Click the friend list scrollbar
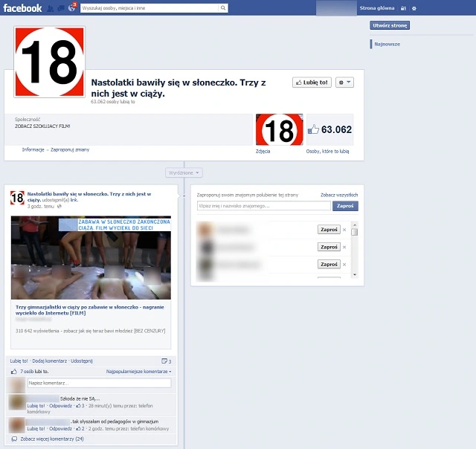The image size is (476, 449). coord(355,249)
